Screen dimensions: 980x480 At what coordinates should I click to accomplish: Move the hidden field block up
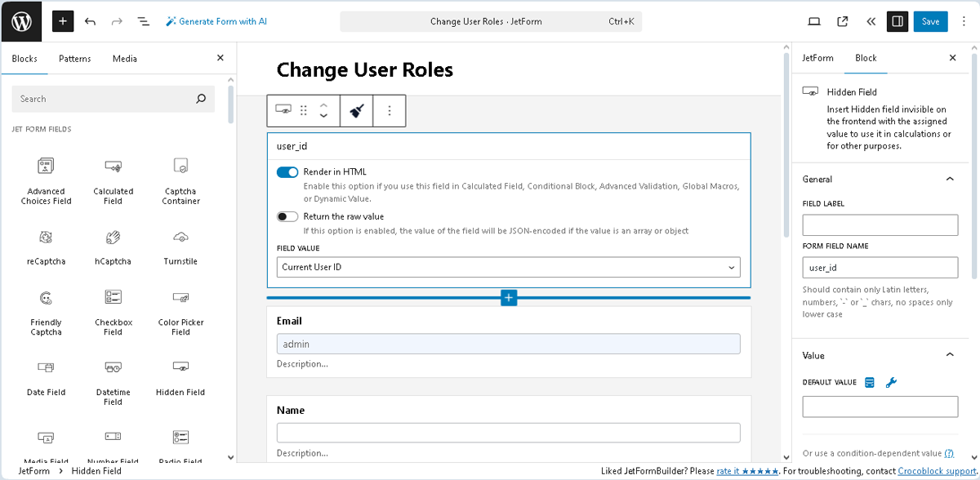point(323,104)
